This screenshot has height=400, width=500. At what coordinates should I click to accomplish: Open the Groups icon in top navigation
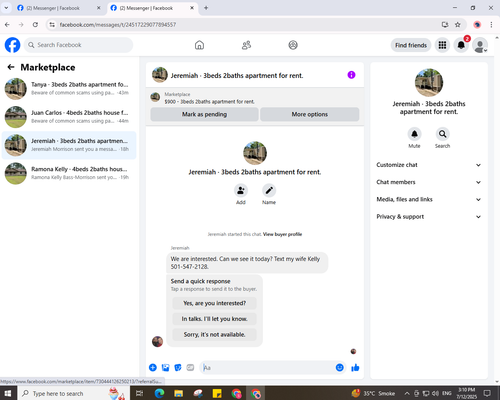click(x=293, y=45)
